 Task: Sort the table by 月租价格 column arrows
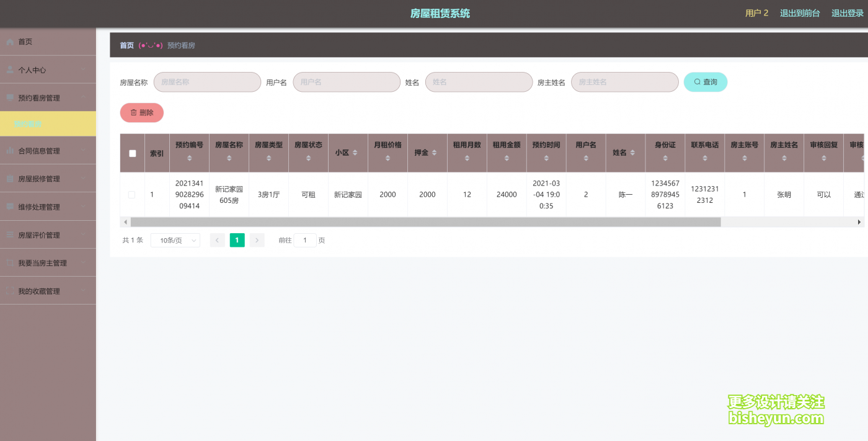pos(387,158)
